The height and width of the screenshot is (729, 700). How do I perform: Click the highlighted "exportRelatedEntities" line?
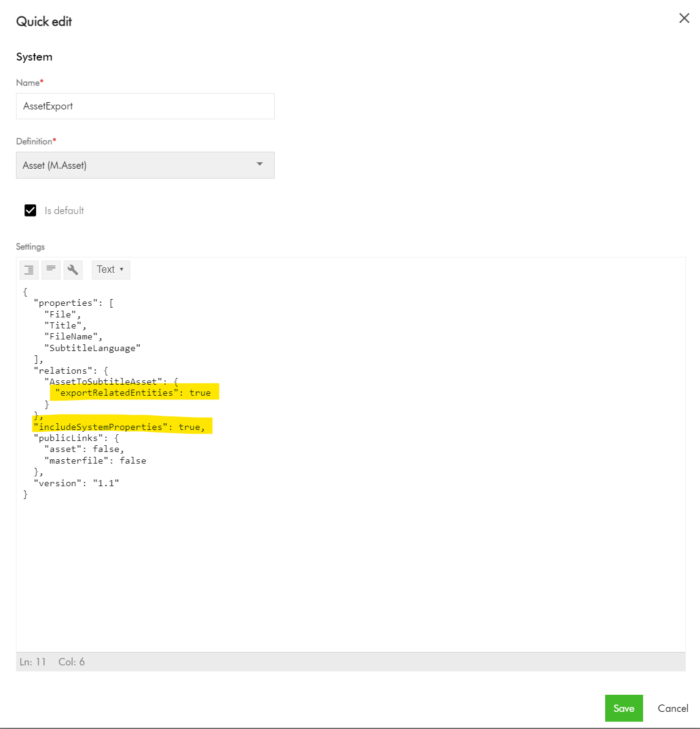[133, 393]
